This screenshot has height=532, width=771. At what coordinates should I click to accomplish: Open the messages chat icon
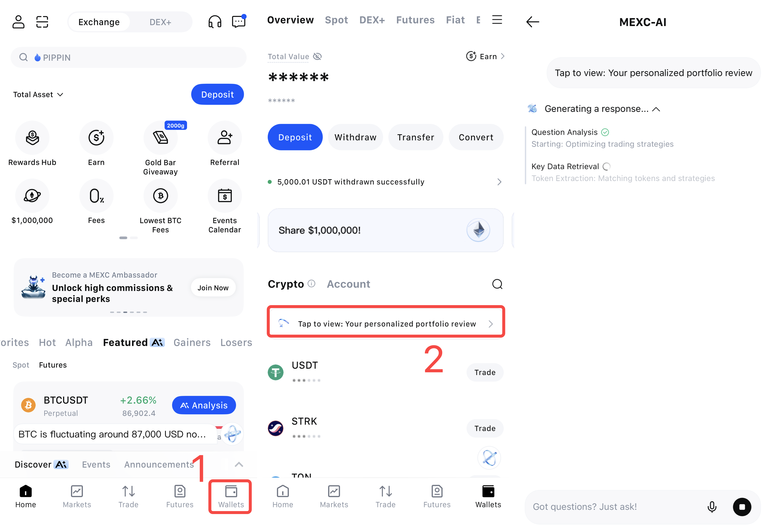pyautogui.click(x=239, y=22)
